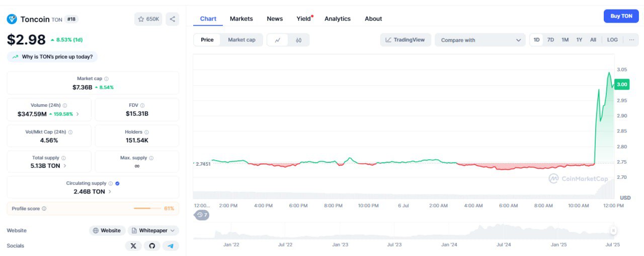The image size is (644, 256).
Task: Click the FDV info icon
Action: (x=142, y=105)
